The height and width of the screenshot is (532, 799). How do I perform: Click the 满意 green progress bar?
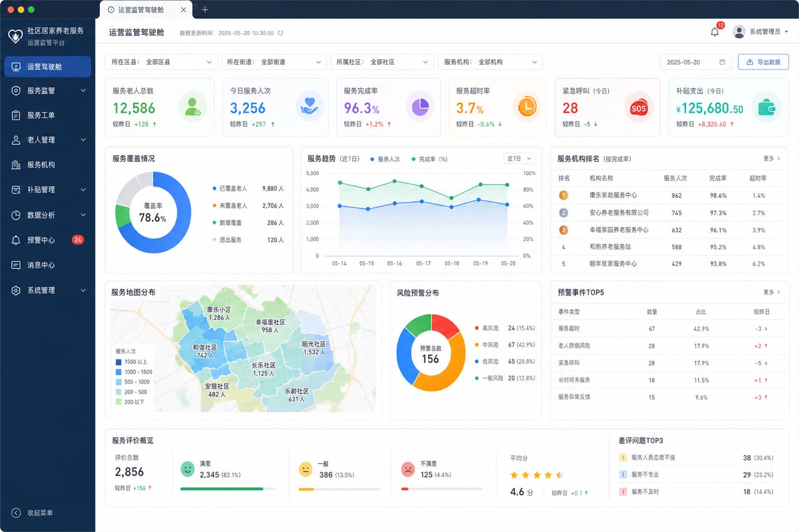228,489
